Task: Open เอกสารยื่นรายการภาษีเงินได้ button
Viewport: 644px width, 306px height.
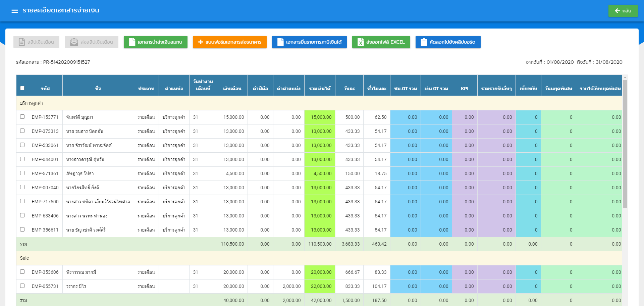Action: [x=309, y=42]
